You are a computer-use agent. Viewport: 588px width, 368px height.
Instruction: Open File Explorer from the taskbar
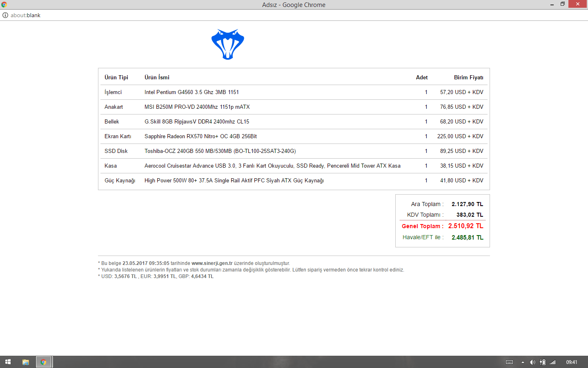coord(26,362)
